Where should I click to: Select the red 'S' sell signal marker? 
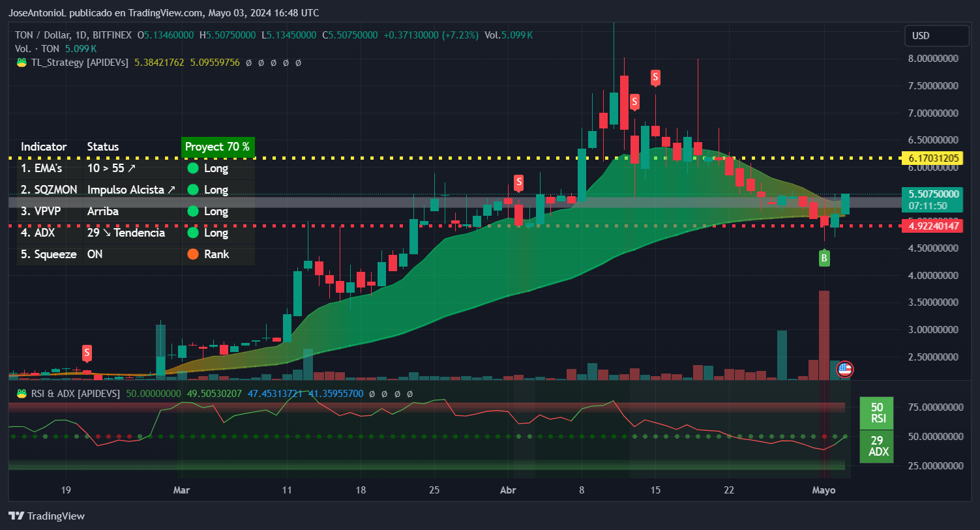(x=655, y=78)
